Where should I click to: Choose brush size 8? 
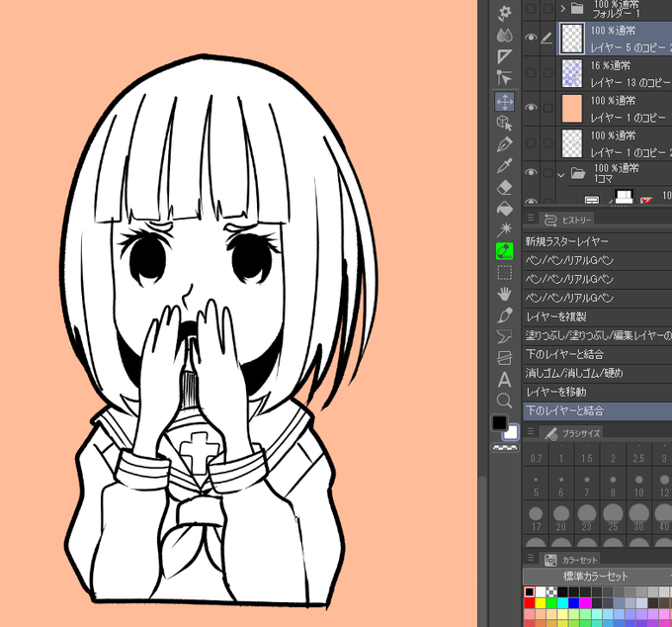pyautogui.click(x=613, y=485)
